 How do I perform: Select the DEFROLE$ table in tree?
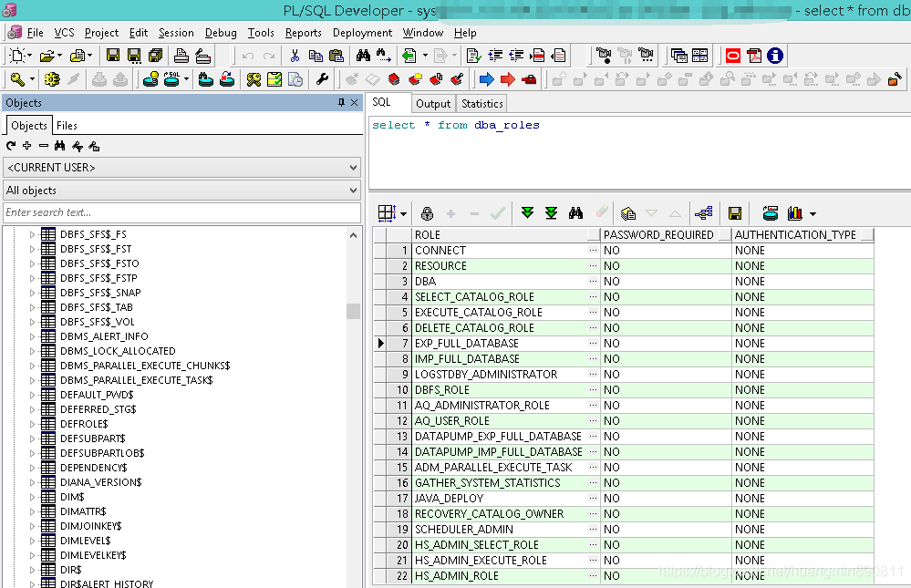point(84,424)
